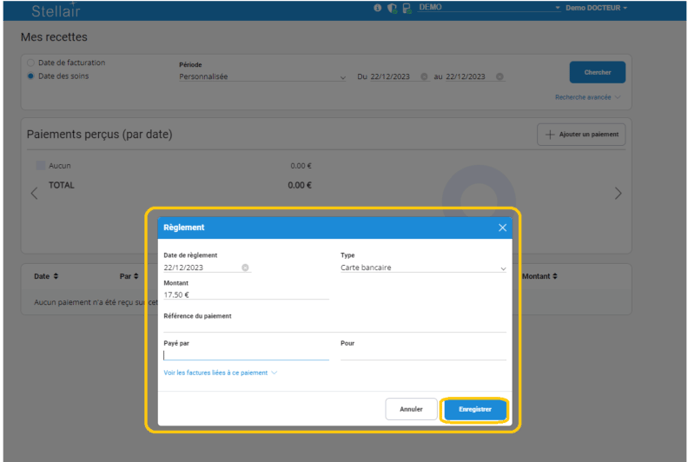Clear the 'au' end date
688x462 pixels.
tap(499, 77)
